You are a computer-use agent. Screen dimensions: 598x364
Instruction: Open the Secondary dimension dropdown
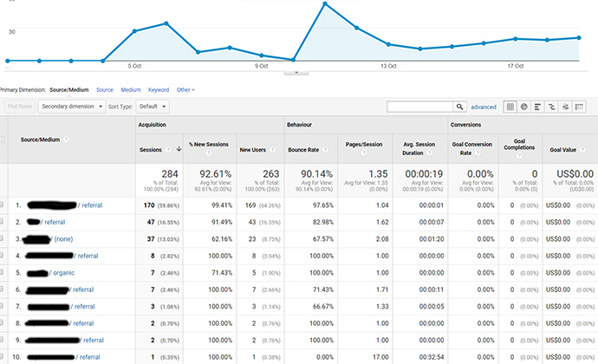click(71, 107)
